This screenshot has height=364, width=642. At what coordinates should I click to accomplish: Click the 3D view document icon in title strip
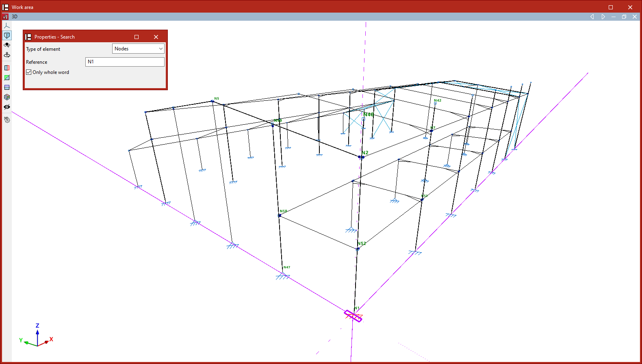[5, 17]
